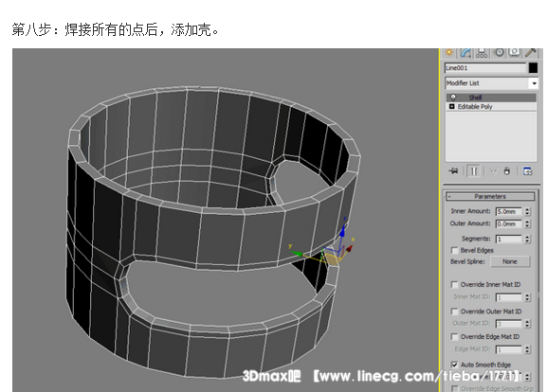Image resolution: width=547 pixels, height=392 pixels.
Task: Click the Segments value field
Action: coord(509,239)
